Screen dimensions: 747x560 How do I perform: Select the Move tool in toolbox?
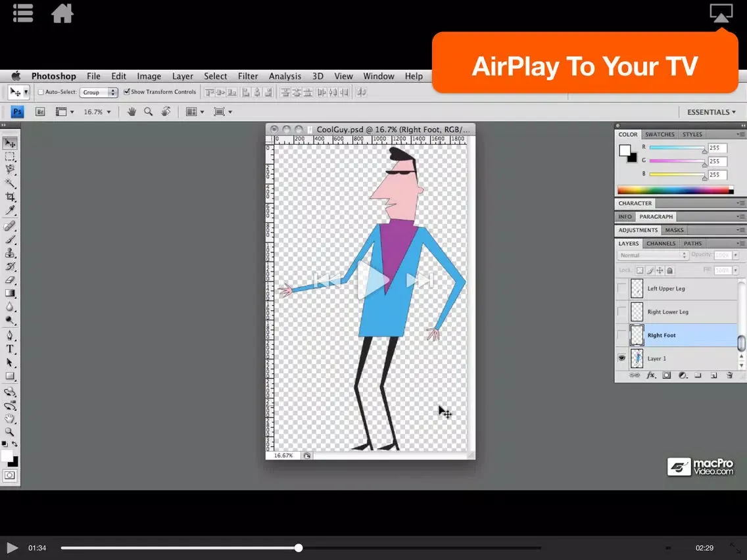pos(9,143)
